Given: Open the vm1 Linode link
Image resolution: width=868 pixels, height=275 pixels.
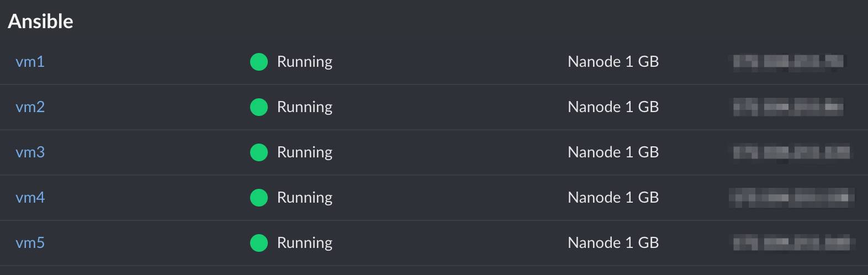Looking at the screenshot, I should pos(30,62).
